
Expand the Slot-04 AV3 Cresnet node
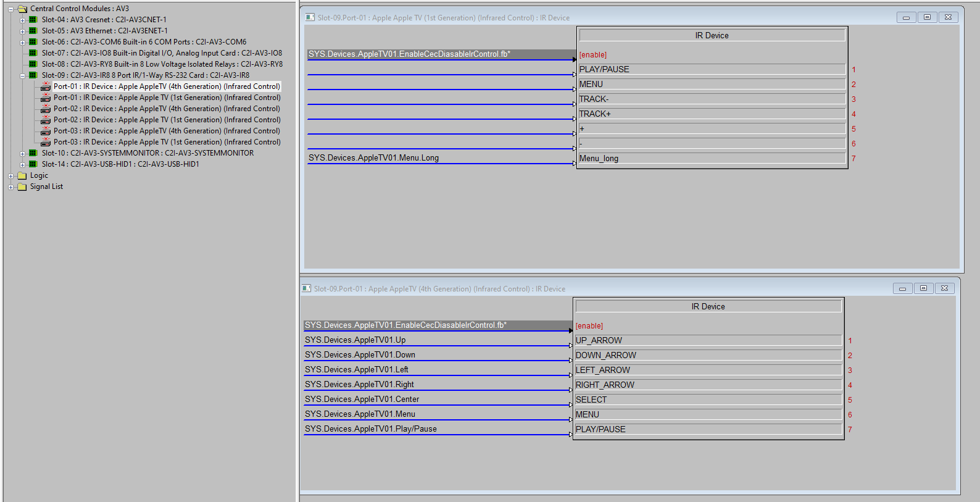22,20
